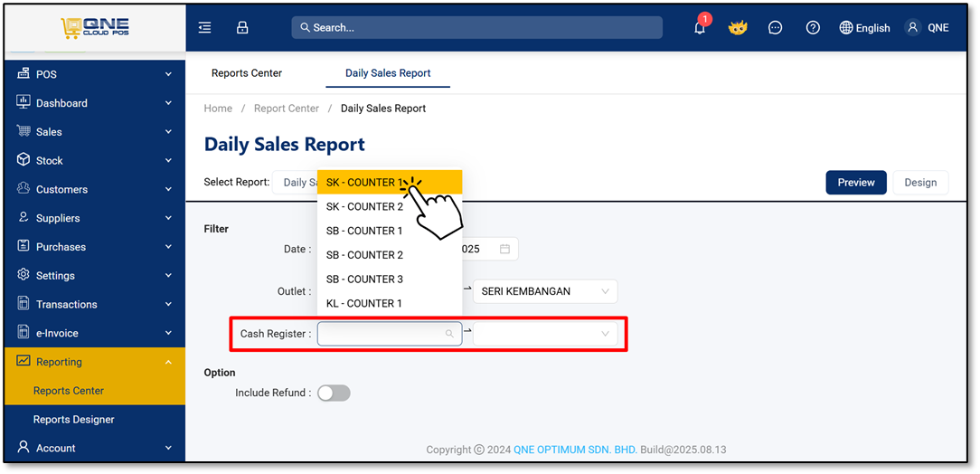Select the Daily Sales Report tab
980x474 pixels.
pyautogui.click(x=388, y=73)
